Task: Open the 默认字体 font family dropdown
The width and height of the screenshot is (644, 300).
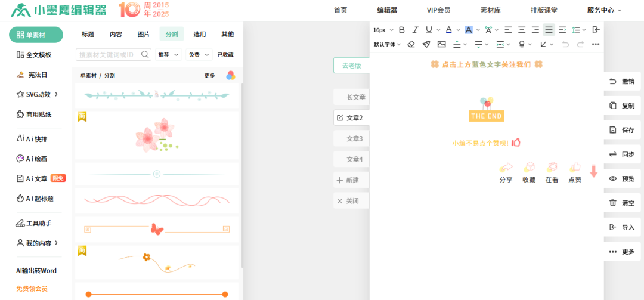Action: 387,44
